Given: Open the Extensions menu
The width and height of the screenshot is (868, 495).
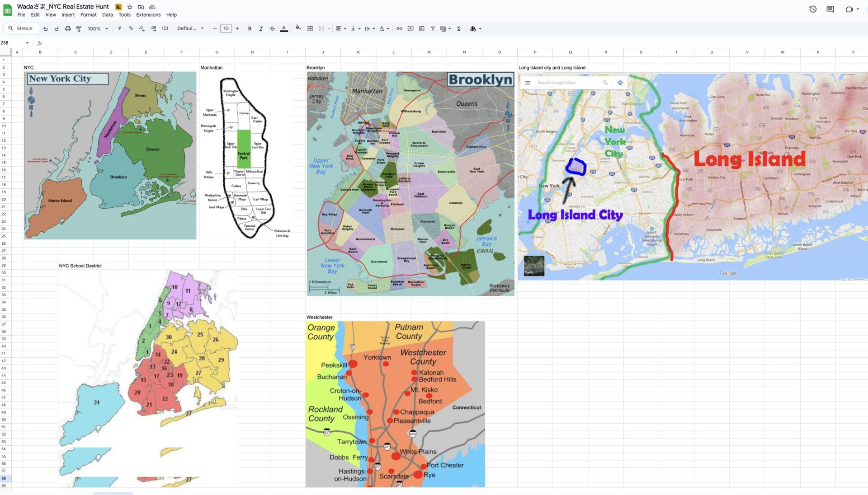Looking at the screenshot, I should (x=148, y=15).
